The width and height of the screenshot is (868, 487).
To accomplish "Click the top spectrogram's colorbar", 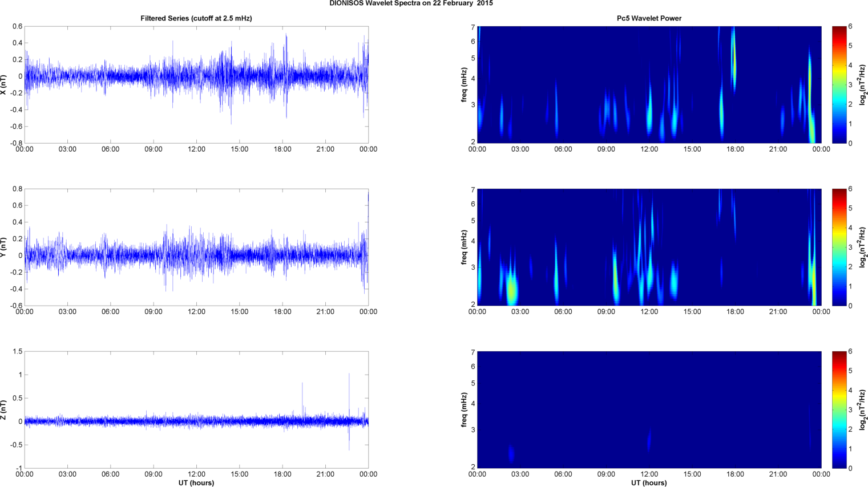I will pyautogui.click(x=839, y=84).
